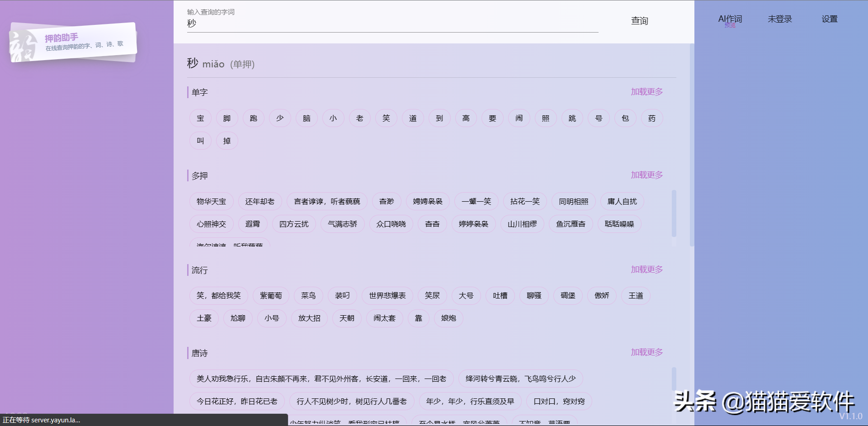The image size is (868, 426).
Task: Choose the verse 口对口，窍对窍
Action: tap(559, 402)
